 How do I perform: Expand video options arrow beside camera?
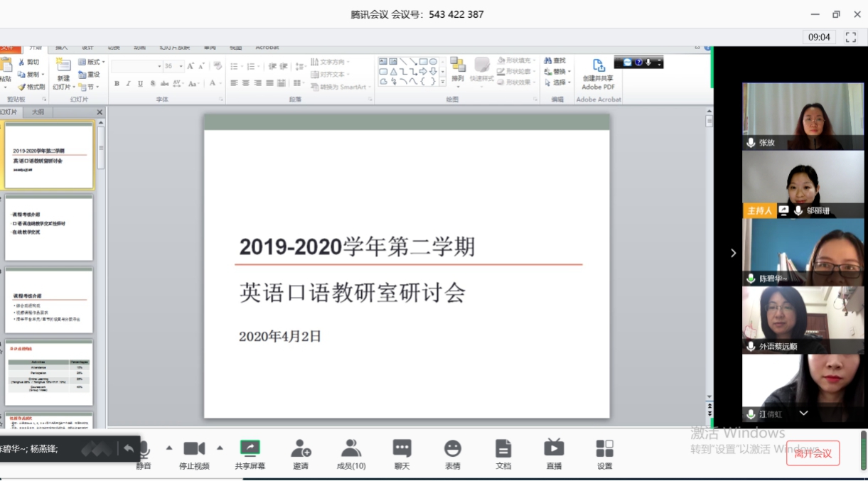coord(220,448)
